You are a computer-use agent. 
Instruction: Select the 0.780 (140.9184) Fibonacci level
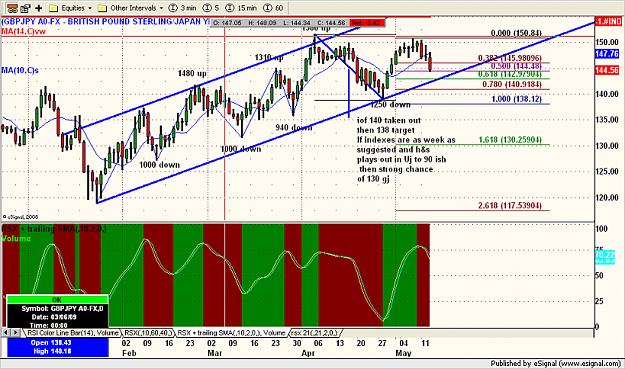coord(512,84)
